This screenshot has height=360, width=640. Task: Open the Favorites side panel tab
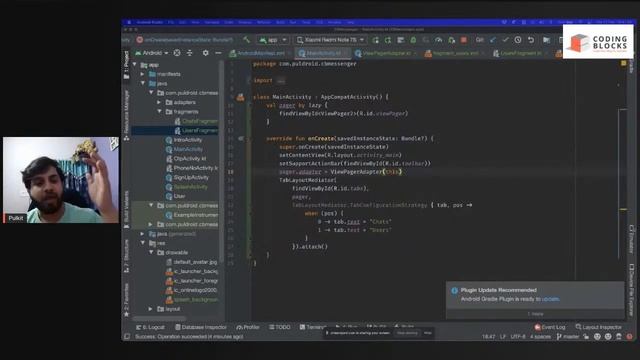pyautogui.click(x=127, y=300)
